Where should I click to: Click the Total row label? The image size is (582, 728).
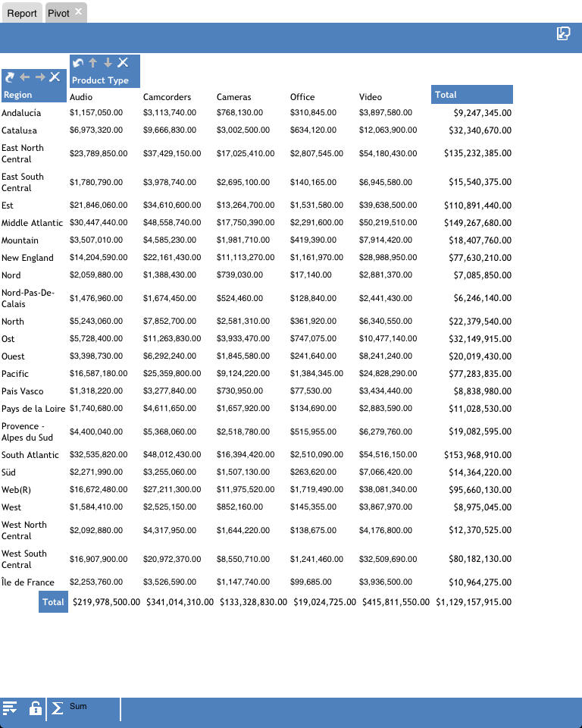pyautogui.click(x=53, y=601)
